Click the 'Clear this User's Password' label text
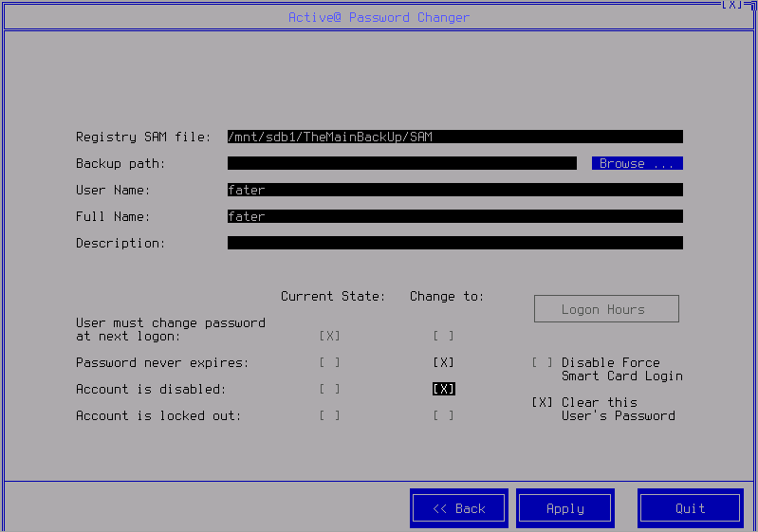Viewport: 758px width, 532px height. tap(619, 410)
